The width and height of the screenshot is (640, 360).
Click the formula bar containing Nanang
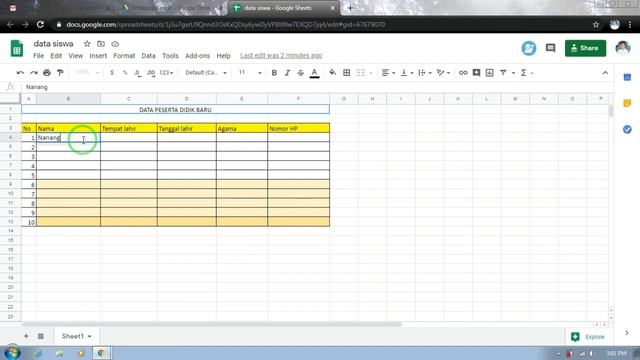[318, 87]
